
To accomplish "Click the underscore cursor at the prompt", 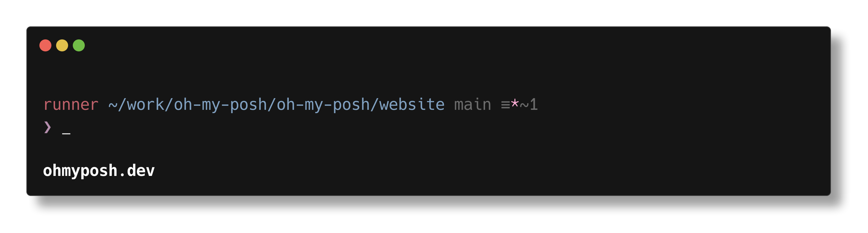I will point(66,134).
